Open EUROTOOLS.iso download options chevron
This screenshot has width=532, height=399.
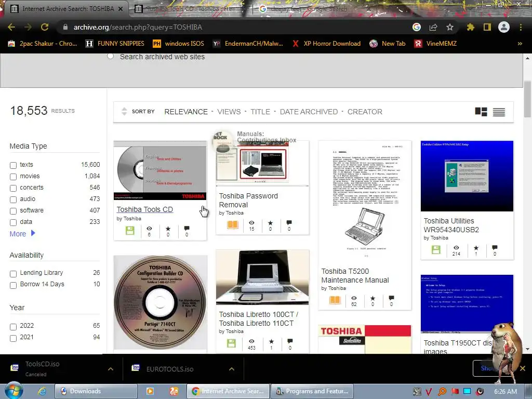232,369
